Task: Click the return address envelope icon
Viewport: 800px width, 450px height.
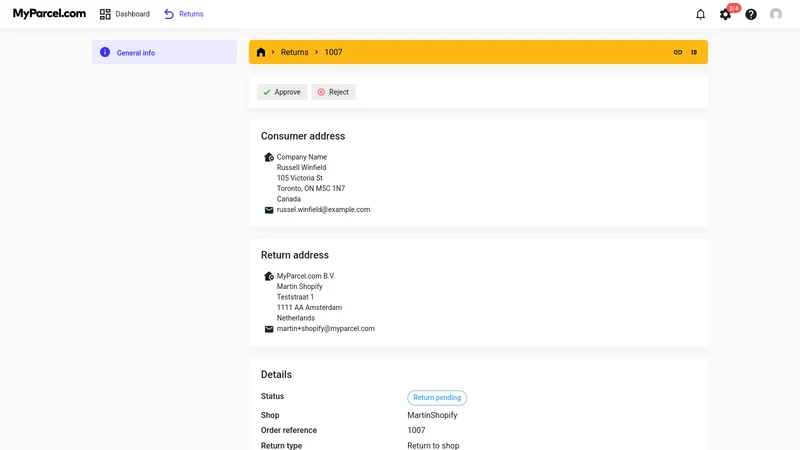Action: point(269,329)
